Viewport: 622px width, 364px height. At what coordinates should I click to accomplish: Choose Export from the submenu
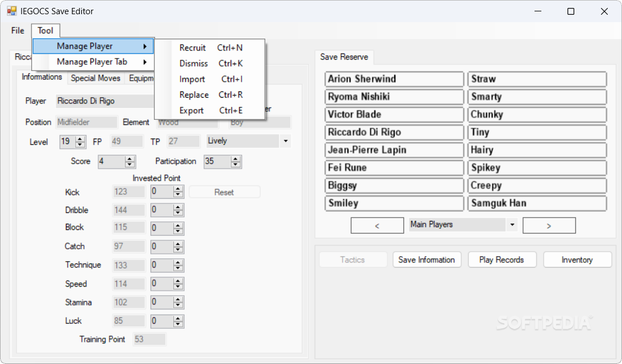coord(210,111)
